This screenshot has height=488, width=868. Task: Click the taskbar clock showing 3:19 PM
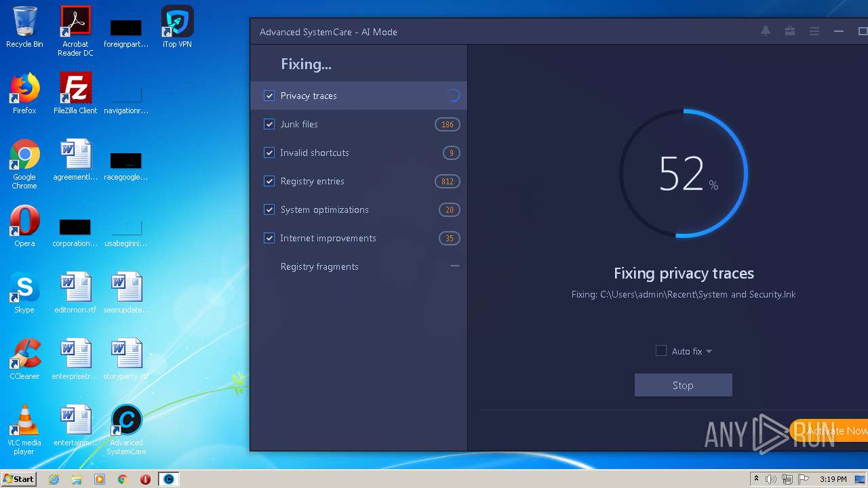click(833, 479)
